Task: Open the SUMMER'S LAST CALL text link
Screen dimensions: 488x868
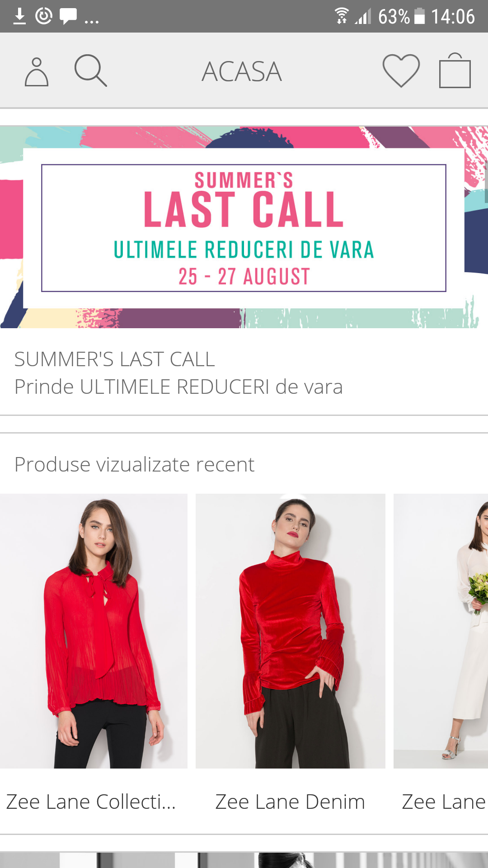Action: click(x=115, y=359)
